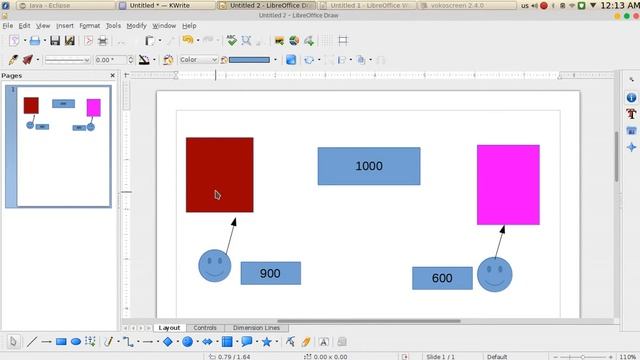Image resolution: width=640 pixels, height=360 pixels.
Task: Close the Pages panel
Action: 113,76
